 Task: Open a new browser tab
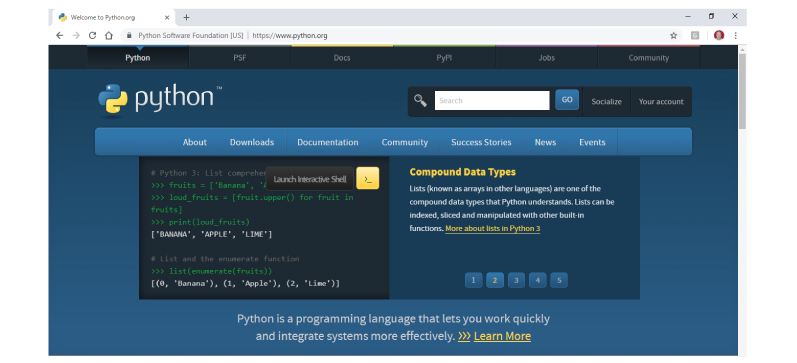coord(187,17)
